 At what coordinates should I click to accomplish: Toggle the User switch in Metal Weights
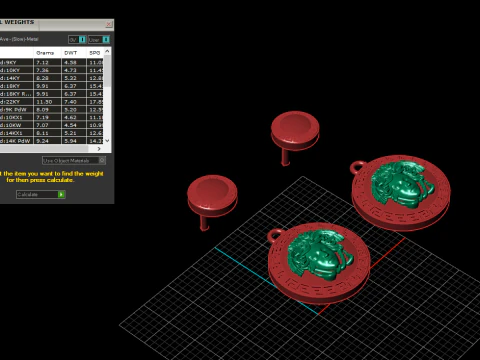click(x=106, y=40)
